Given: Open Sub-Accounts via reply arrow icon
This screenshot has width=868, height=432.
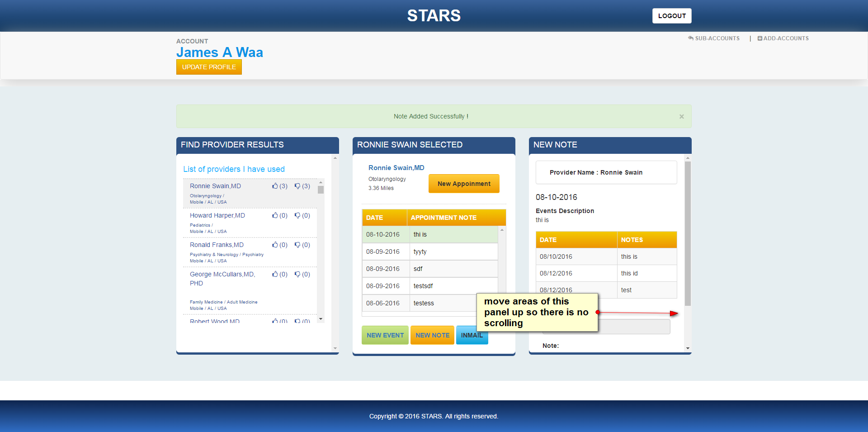Looking at the screenshot, I should point(691,38).
